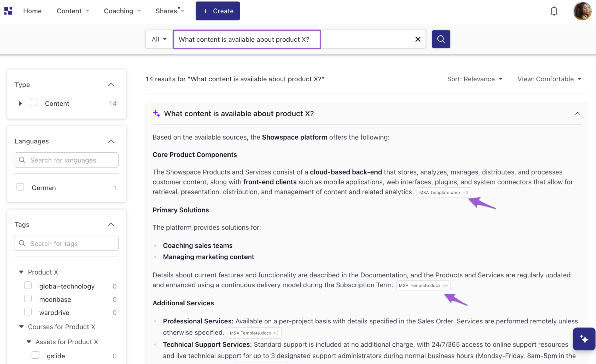Open the user profile avatar
Viewport: 596px width, 364px height.
(582, 11)
